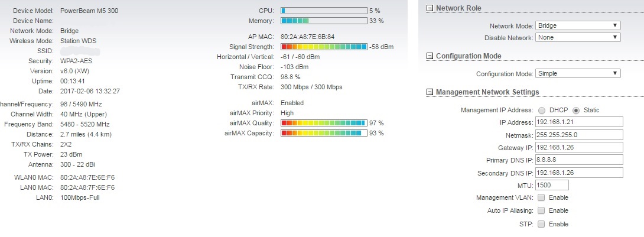This screenshot has width=644, height=237.
Task: Open the Configuration Mode dropdown
Action: pos(578,73)
